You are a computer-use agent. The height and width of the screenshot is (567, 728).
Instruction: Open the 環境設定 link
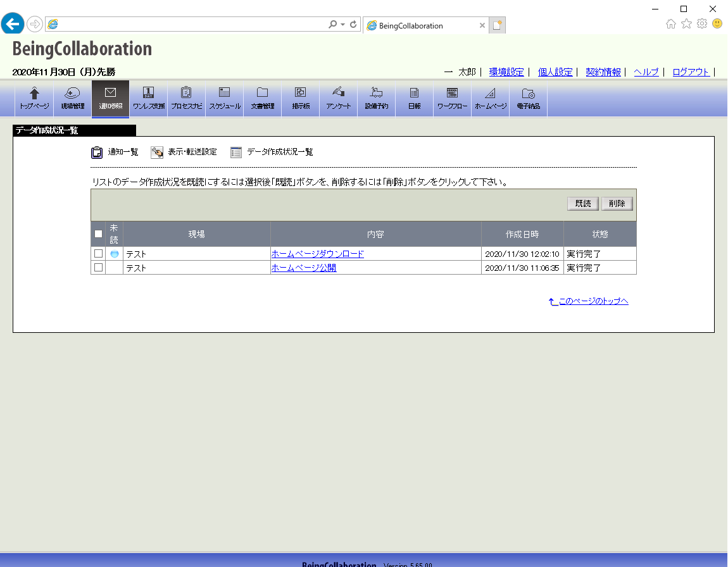pyautogui.click(x=506, y=72)
